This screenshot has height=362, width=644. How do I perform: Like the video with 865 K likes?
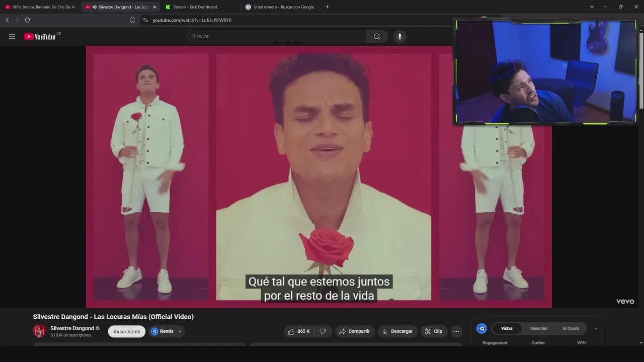tap(299, 331)
